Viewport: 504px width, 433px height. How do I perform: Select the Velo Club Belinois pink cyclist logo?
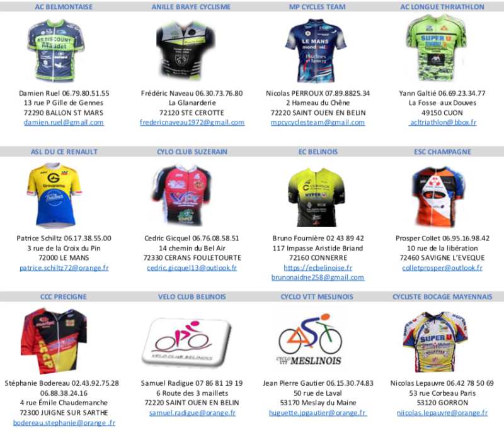click(187, 342)
